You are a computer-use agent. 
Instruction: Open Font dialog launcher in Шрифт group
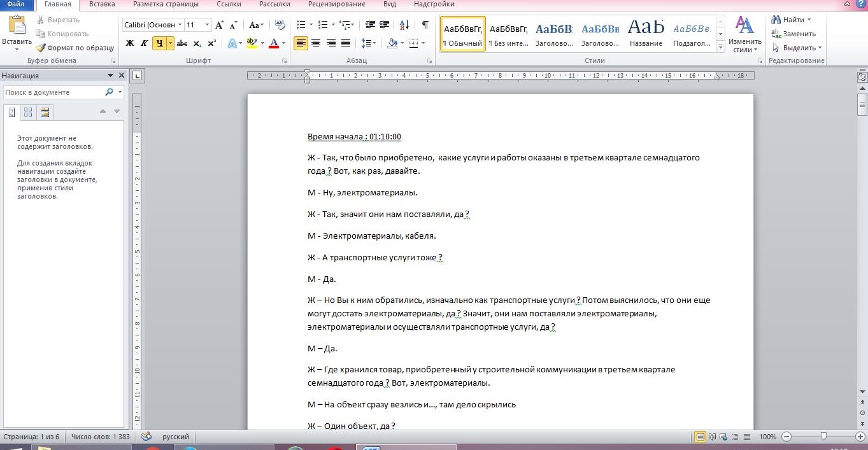pos(285,61)
